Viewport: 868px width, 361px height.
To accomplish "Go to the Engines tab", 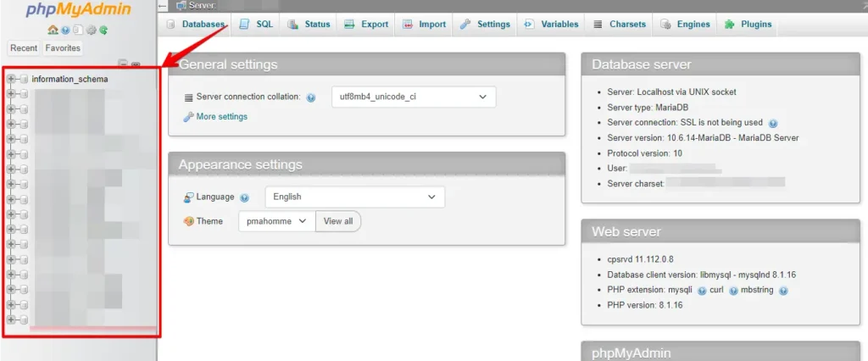I will 685,25.
